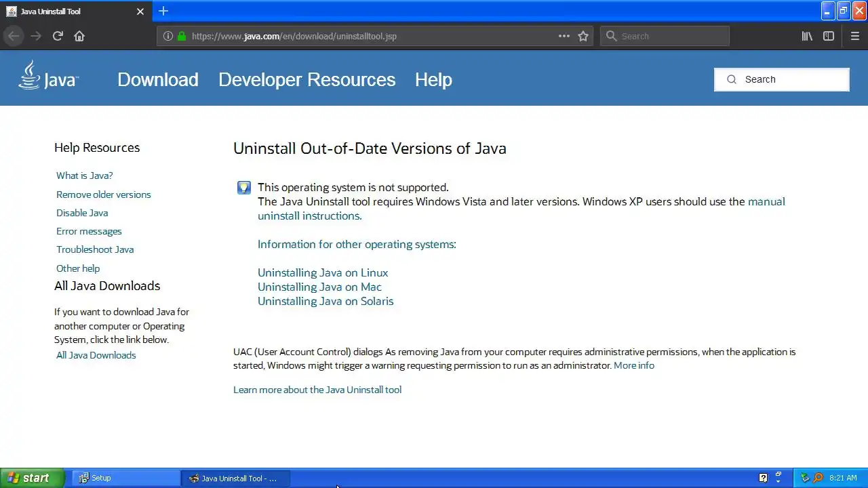This screenshot has height=488, width=868.
Task: Open the Troubleshoot Java link
Action: click(95, 249)
